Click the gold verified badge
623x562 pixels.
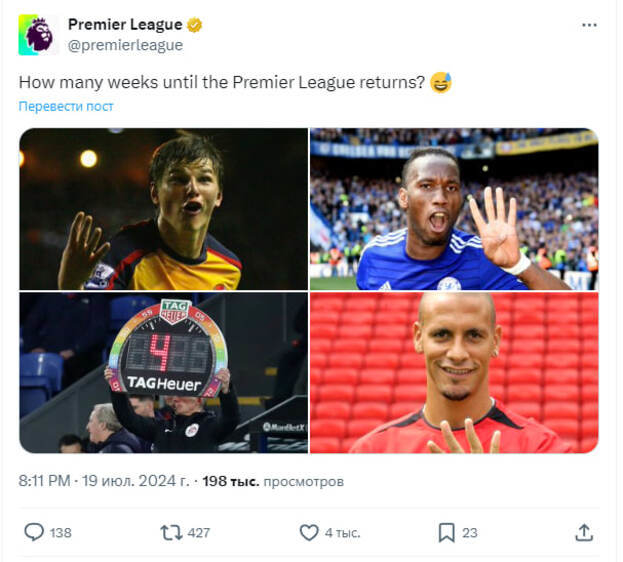[x=195, y=25]
